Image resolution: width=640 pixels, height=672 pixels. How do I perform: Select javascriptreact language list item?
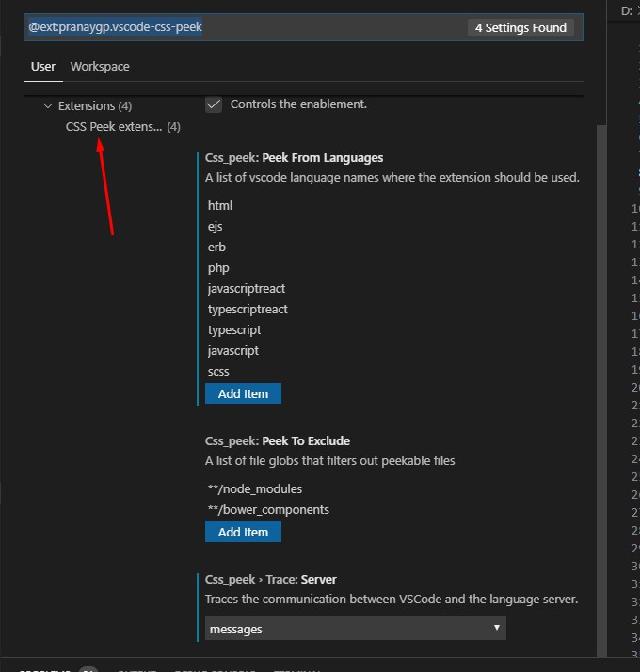pyautogui.click(x=246, y=288)
